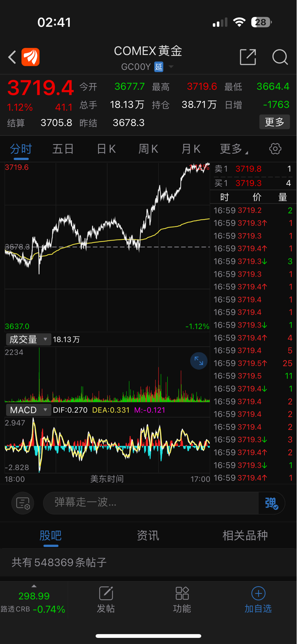The height and width of the screenshot is (644, 297).
Task: Switch to the 日K chart tab
Action: (x=106, y=149)
